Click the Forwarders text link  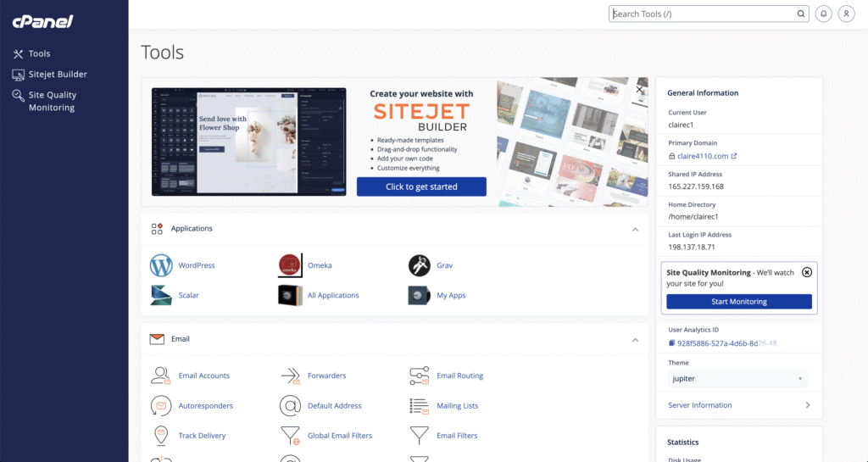pyautogui.click(x=326, y=376)
